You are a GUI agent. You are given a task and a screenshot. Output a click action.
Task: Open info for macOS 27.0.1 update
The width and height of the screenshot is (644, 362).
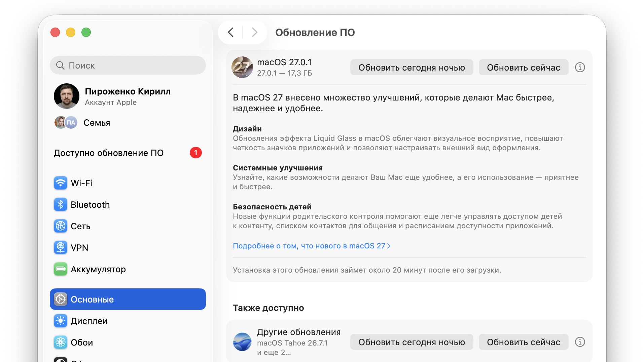pos(580,68)
